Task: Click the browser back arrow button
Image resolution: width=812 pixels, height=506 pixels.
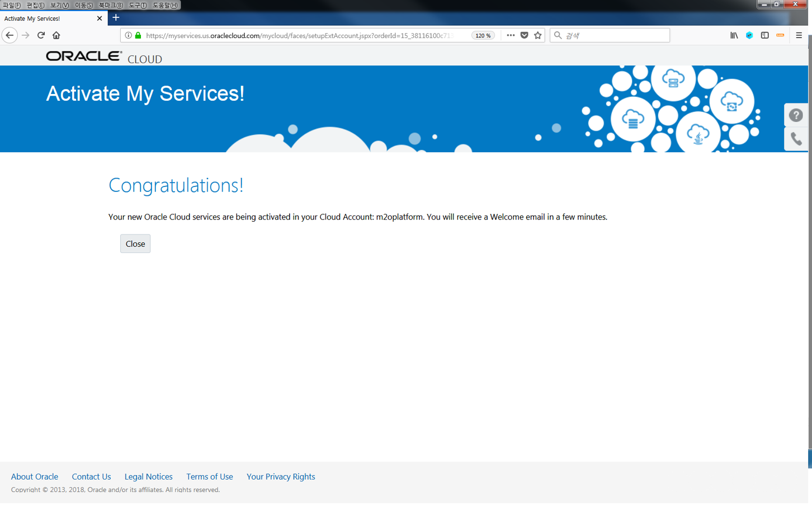Action: click(x=10, y=35)
